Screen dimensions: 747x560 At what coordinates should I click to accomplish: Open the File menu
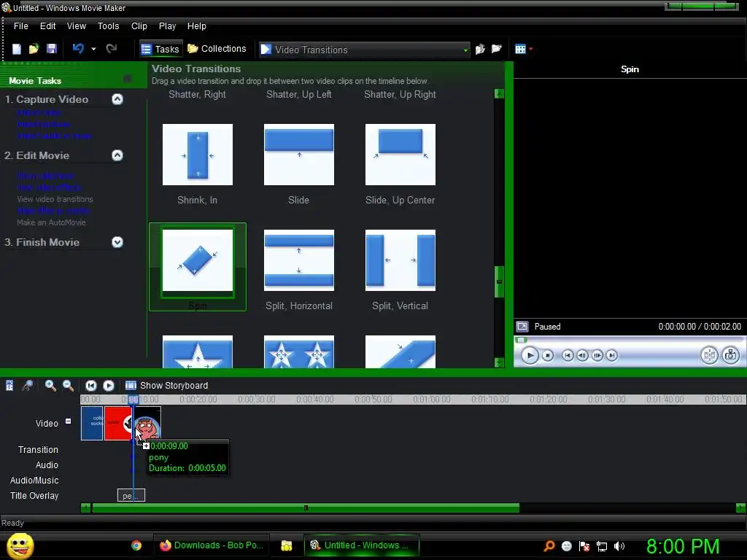coord(20,26)
